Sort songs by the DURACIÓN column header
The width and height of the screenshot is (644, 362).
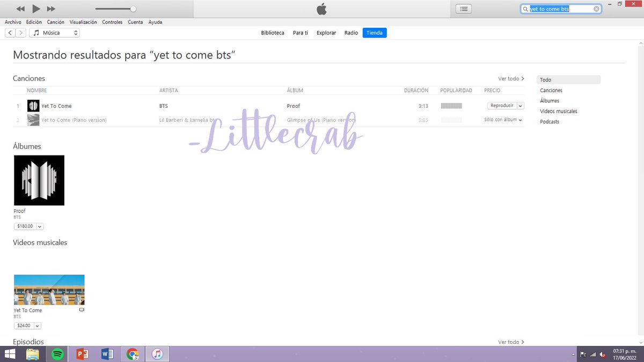tap(416, 91)
